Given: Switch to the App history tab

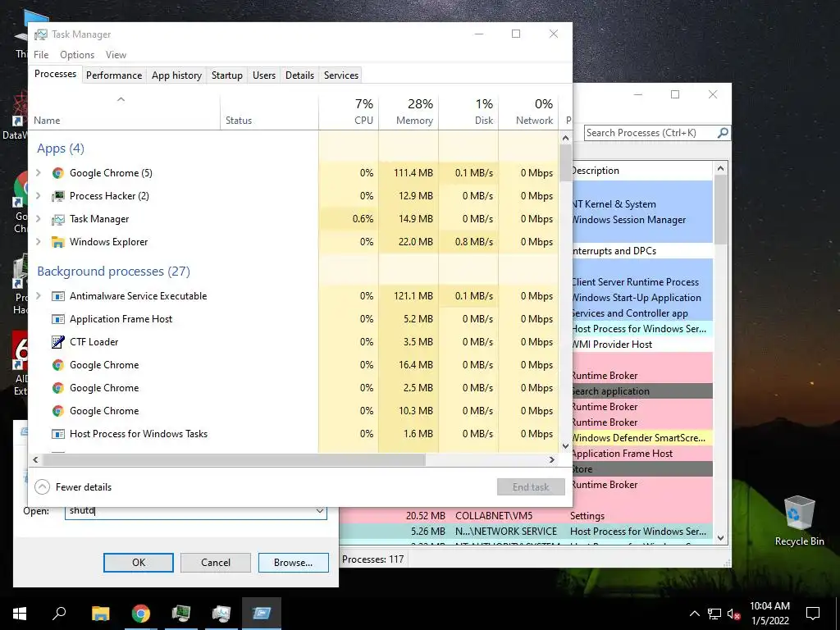Looking at the screenshot, I should [176, 75].
